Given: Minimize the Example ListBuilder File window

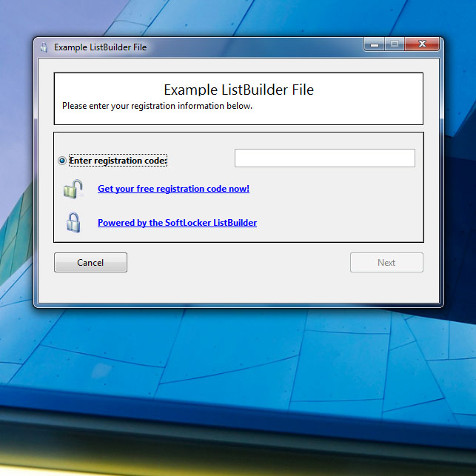Looking at the screenshot, I should pos(375,44).
